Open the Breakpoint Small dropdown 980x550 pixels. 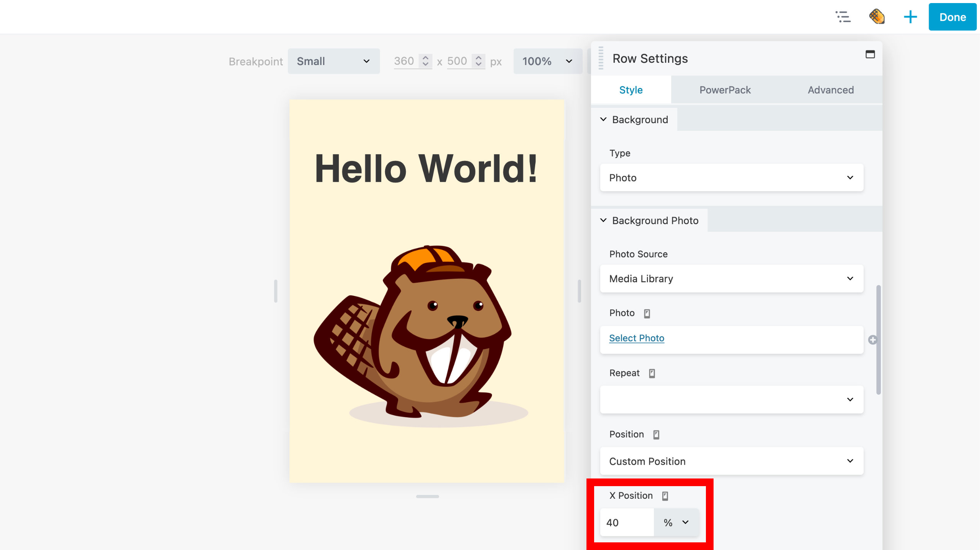point(333,61)
